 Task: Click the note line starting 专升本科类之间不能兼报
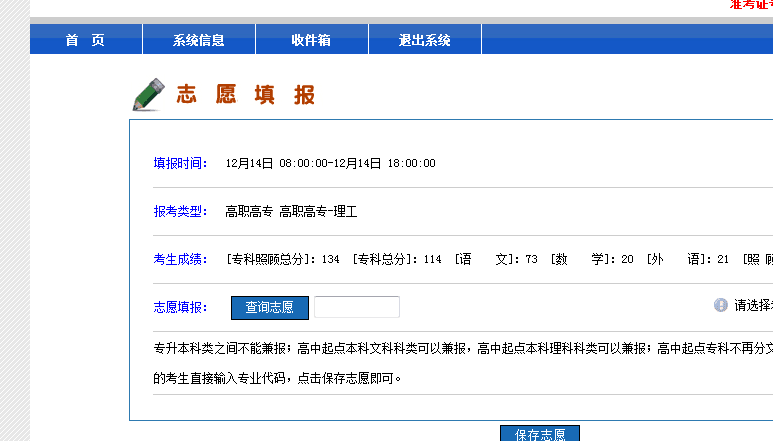point(463,348)
